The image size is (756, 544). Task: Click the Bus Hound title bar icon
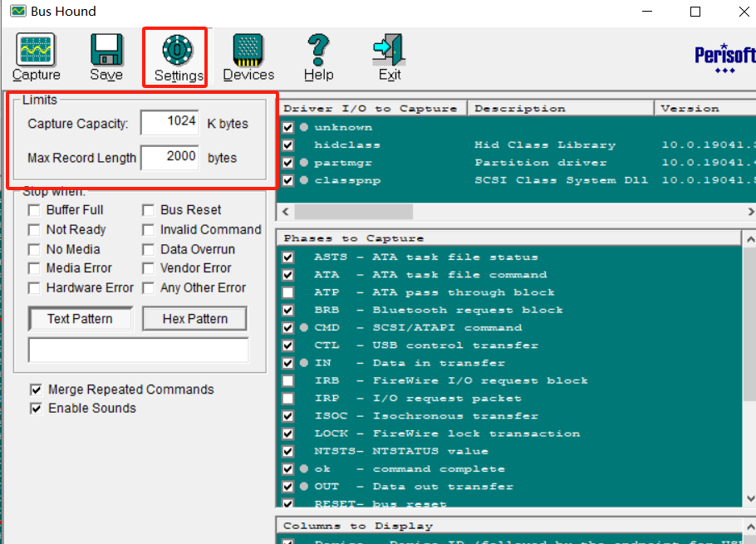click(x=18, y=11)
